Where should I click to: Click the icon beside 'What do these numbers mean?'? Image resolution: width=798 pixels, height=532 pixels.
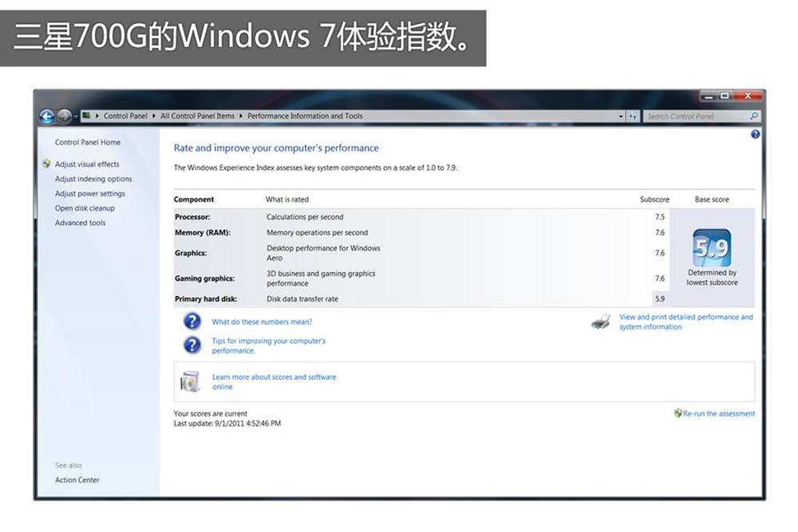(192, 321)
